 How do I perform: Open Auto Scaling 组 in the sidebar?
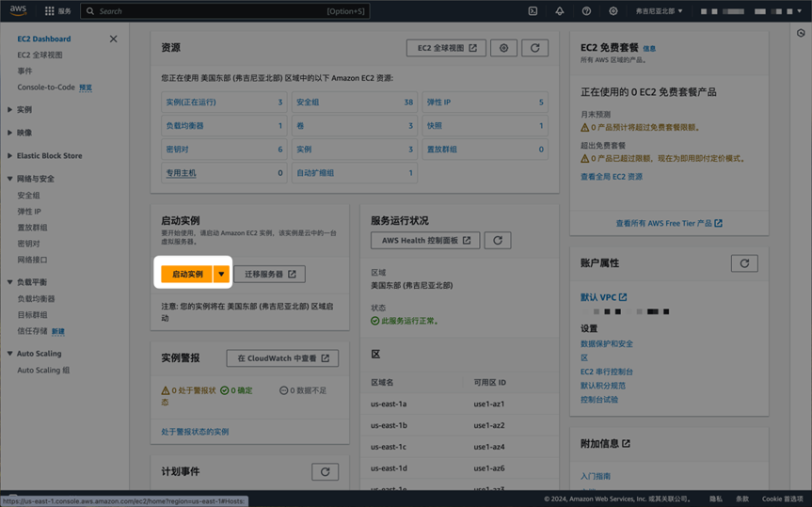tap(43, 371)
